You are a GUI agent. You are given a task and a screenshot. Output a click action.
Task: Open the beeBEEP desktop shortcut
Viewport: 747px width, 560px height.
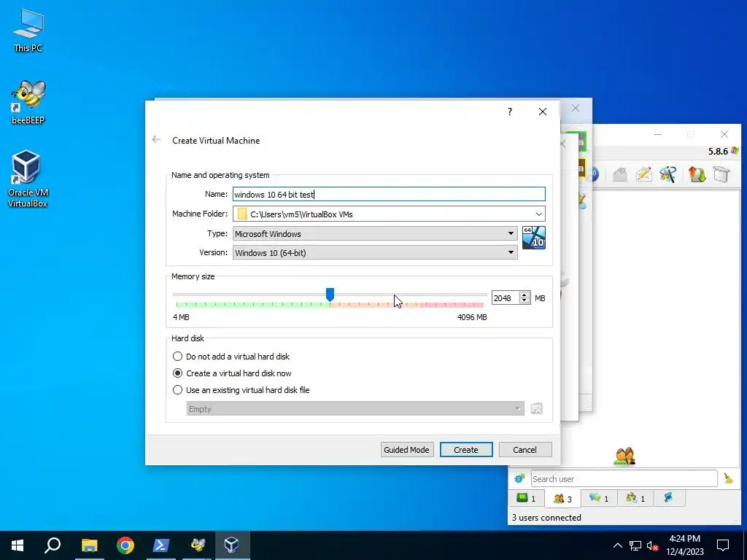[x=28, y=102]
